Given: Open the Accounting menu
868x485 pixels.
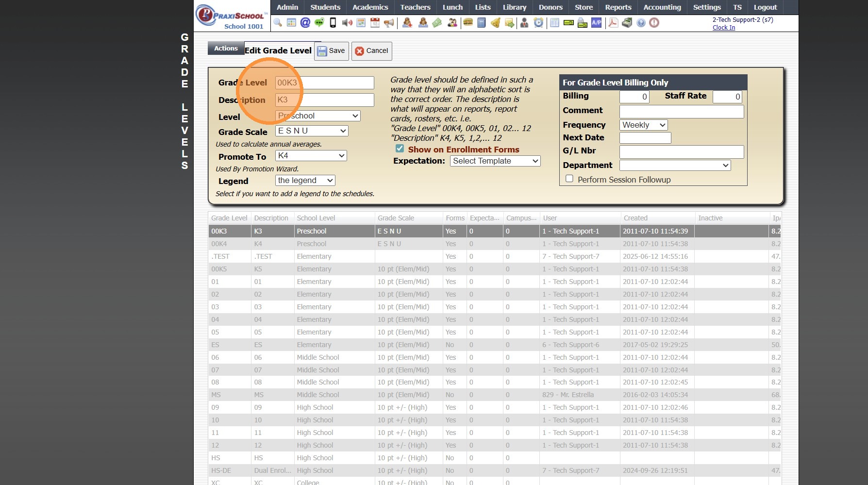Looking at the screenshot, I should coord(662,7).
